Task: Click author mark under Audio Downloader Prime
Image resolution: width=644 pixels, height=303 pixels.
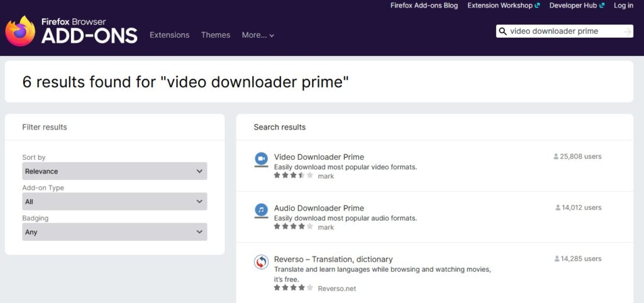Action: [326, 228]
